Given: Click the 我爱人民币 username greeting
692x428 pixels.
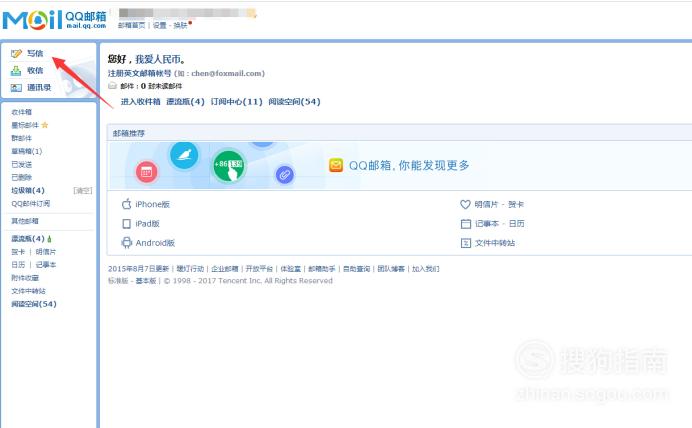Looking at the screenshot, I should click(x=160, y=59).
